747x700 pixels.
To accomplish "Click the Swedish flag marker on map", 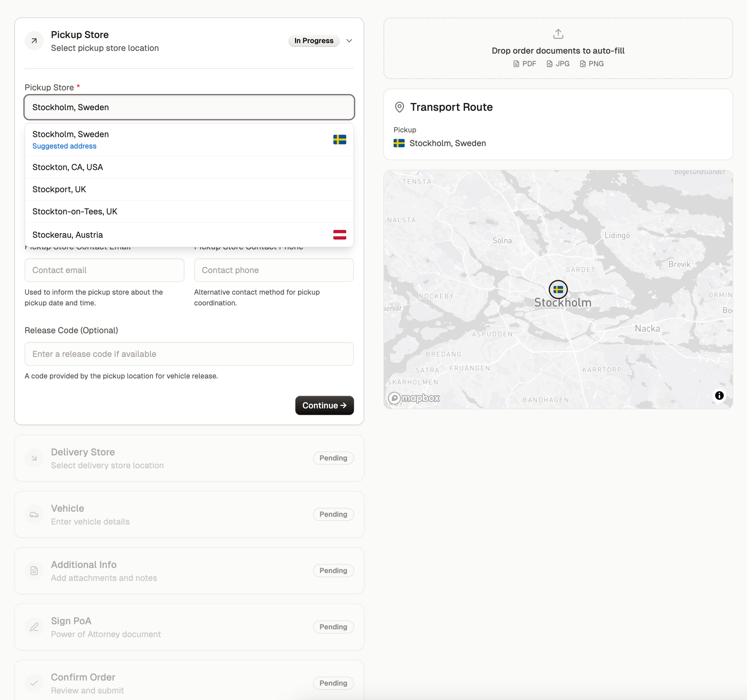I will [558, 289].
